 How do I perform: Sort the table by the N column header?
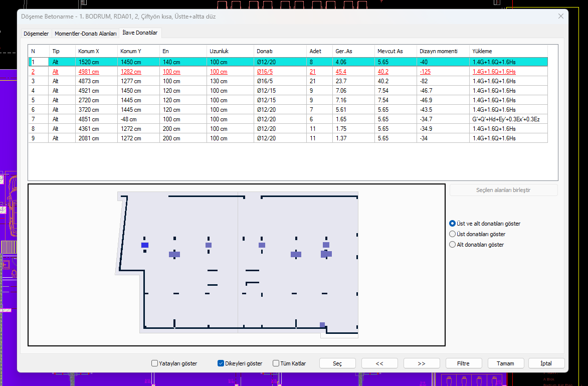point(39,51)
